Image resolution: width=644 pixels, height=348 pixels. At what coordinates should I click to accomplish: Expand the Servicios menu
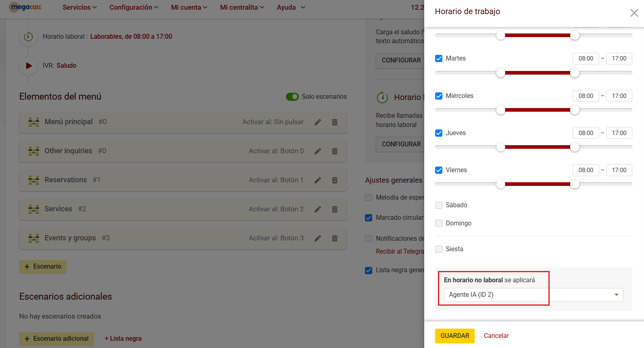[x=79, y=7]
